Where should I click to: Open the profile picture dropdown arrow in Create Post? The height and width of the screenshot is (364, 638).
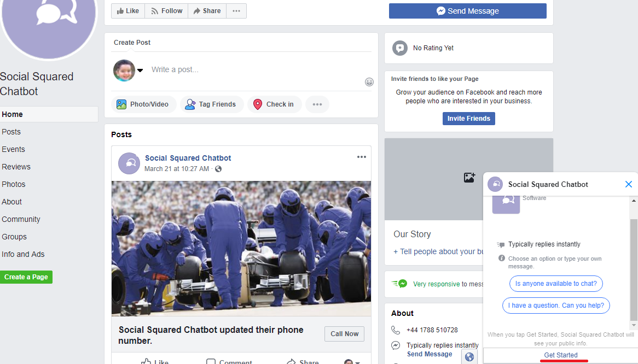pyautogui.click(x=140, y=70)
